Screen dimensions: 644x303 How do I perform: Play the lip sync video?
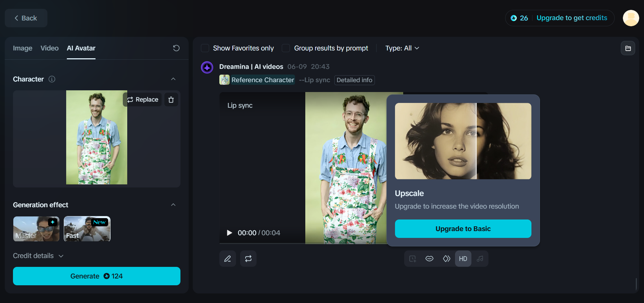(230, 233)
